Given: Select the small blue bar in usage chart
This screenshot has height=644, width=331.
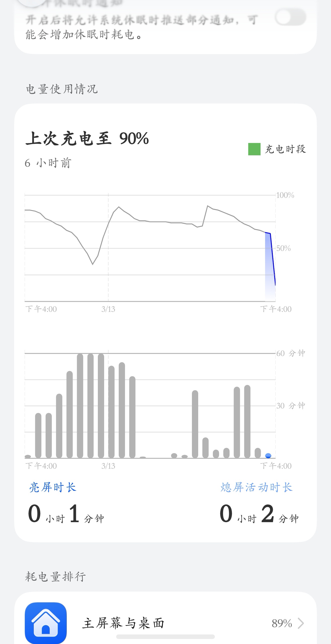Looking at the screenshot, I should (x=268, y=455).
